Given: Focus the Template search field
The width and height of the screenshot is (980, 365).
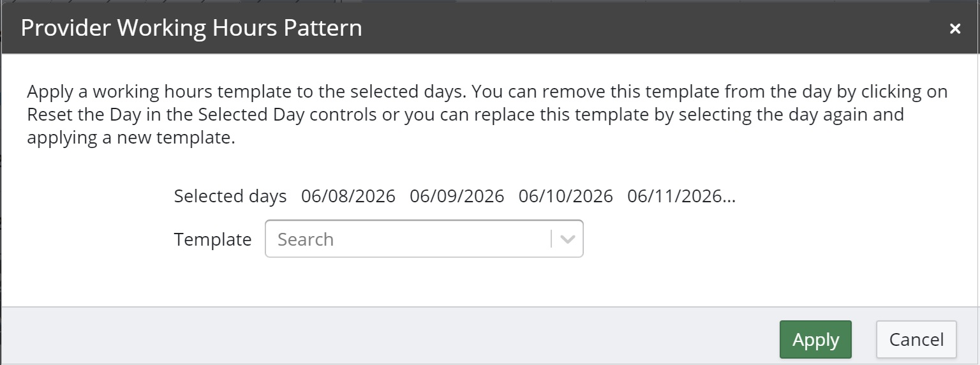Looking at the screenshot, I should [408, 239].
